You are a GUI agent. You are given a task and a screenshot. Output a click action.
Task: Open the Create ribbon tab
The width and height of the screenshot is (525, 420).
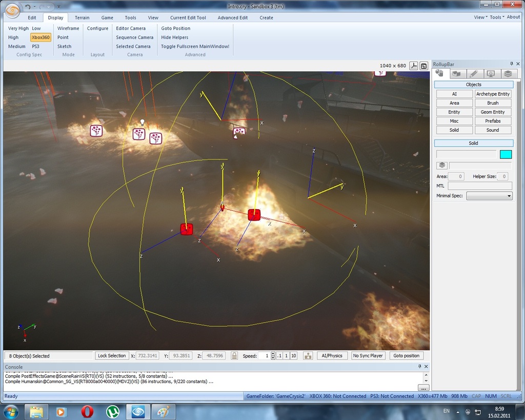pos(266,18)
